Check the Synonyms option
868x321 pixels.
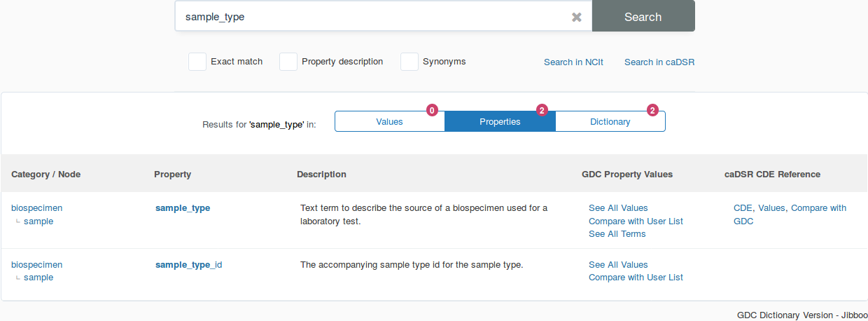tap(409, 62)
